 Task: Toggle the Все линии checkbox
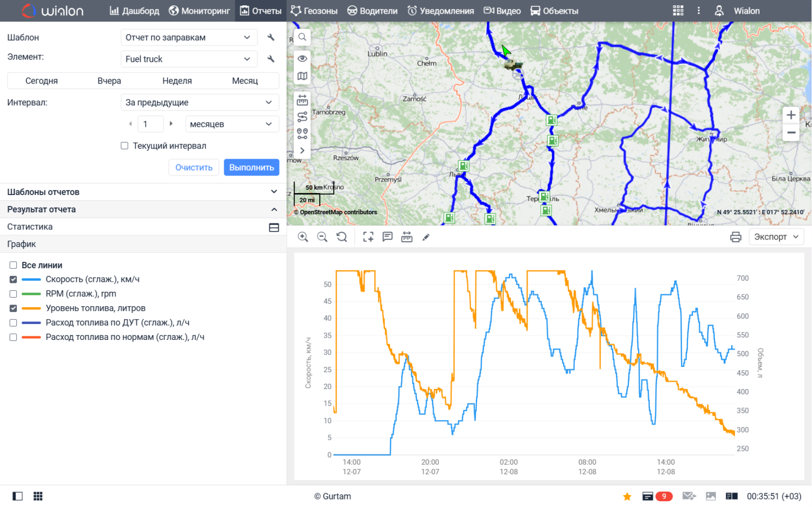click(x=13, y=265)
